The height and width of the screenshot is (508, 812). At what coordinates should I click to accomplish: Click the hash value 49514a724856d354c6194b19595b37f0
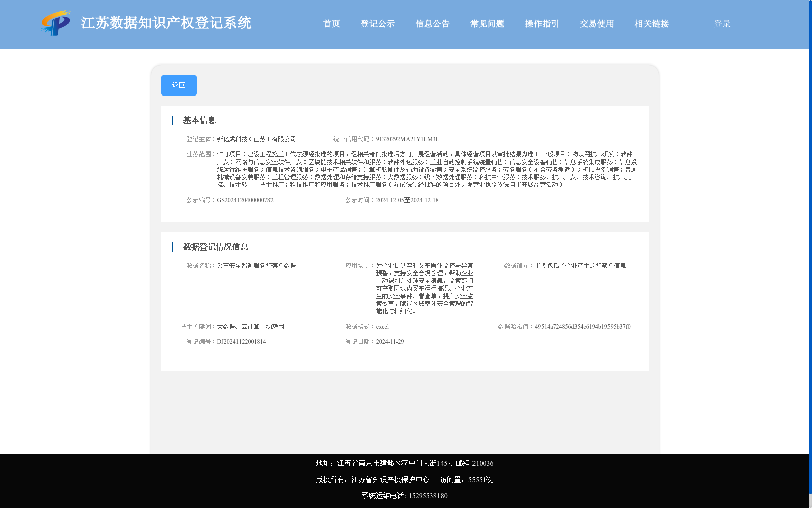[583, 327]
